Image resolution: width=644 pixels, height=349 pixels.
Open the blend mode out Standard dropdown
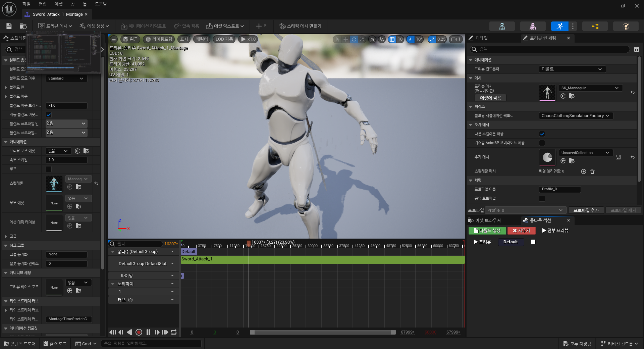[66, 78]
